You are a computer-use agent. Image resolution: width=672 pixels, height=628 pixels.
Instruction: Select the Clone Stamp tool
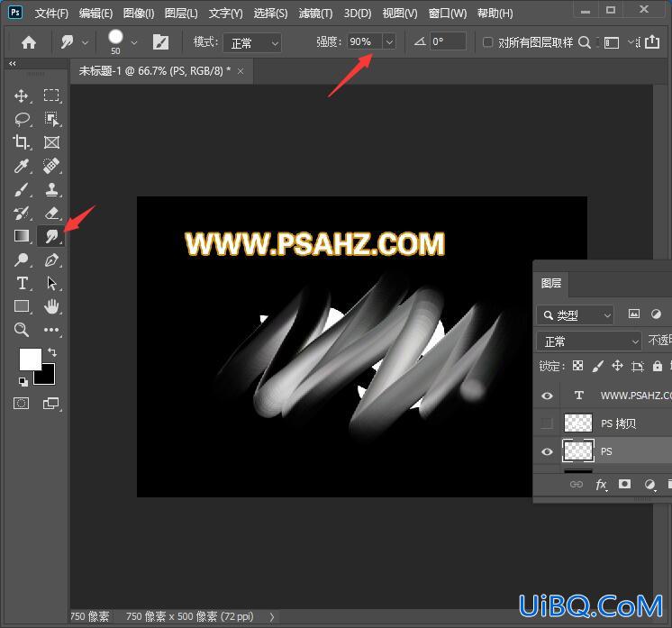click(x=51, y=189)
